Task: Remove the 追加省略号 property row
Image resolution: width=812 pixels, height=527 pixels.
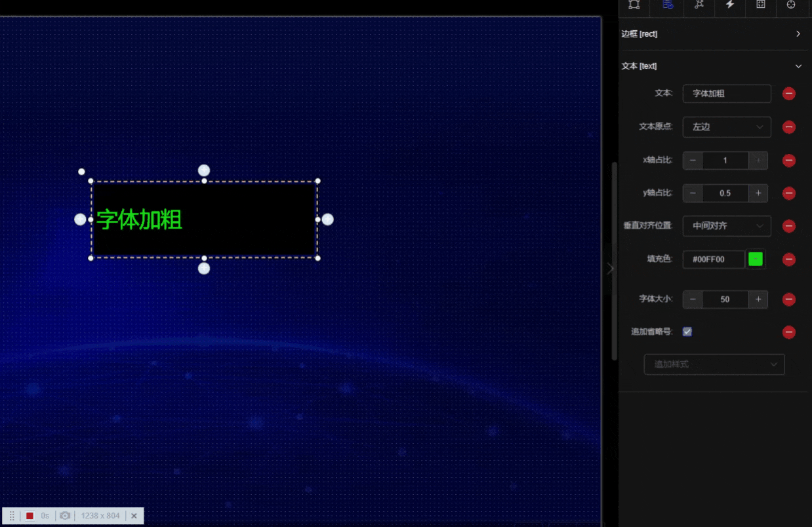Action: [789, 332]
